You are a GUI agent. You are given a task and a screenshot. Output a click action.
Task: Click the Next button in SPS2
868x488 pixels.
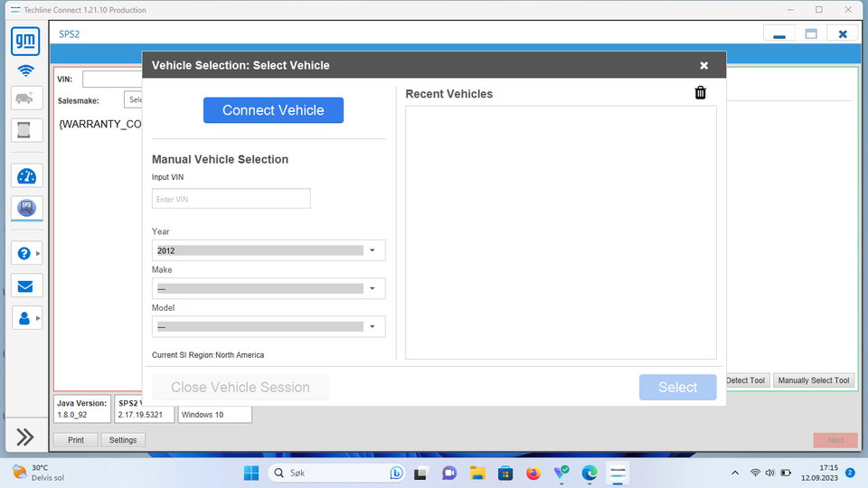tap(835, 440)
